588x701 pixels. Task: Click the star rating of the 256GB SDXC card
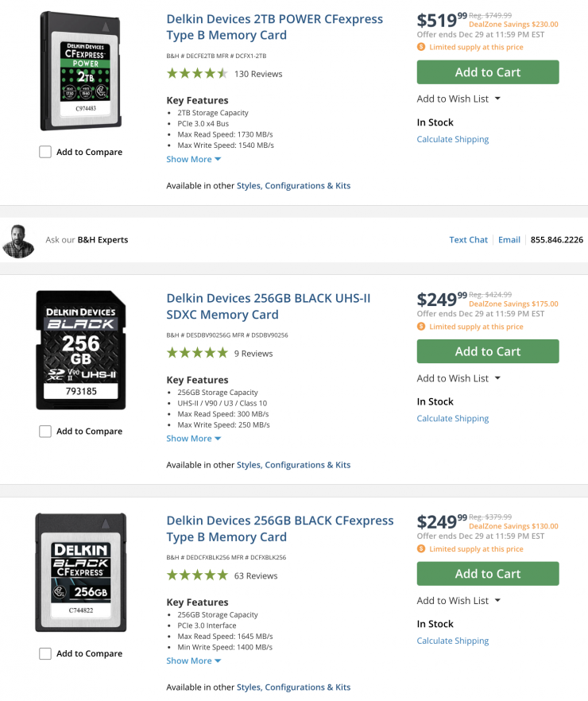pyautogui.click(x=197, y=353)
